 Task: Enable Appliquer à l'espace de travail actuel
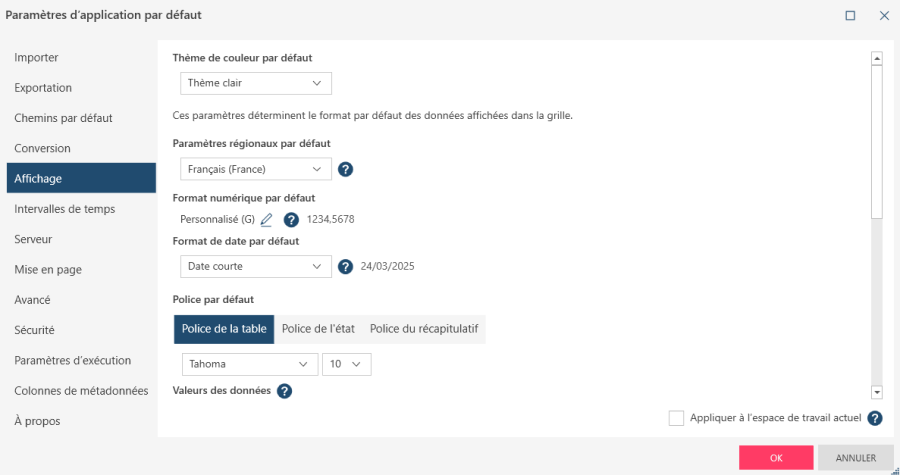677,418
